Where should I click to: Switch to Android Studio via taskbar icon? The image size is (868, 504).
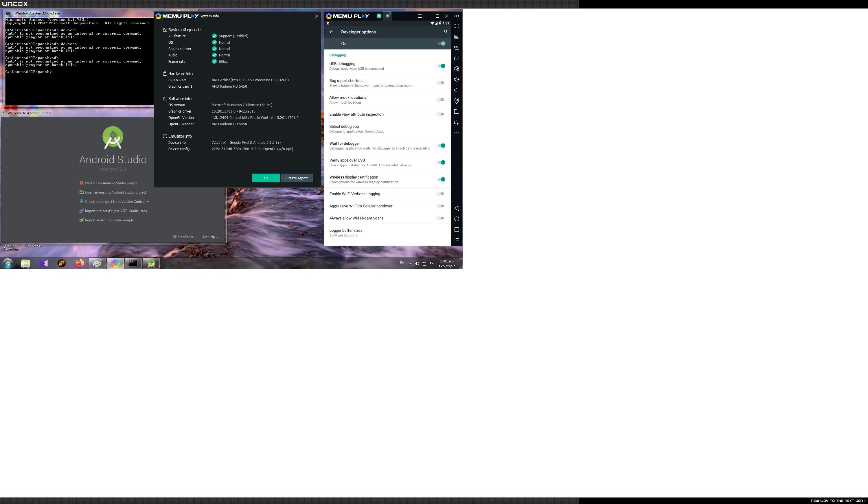click(151, 263)
